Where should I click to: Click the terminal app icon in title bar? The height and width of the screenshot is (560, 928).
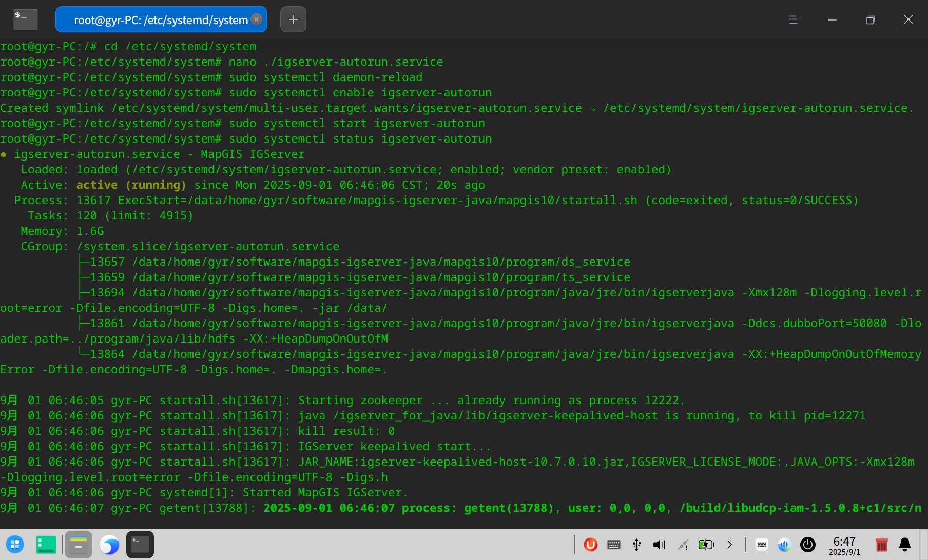pos(25,19)
